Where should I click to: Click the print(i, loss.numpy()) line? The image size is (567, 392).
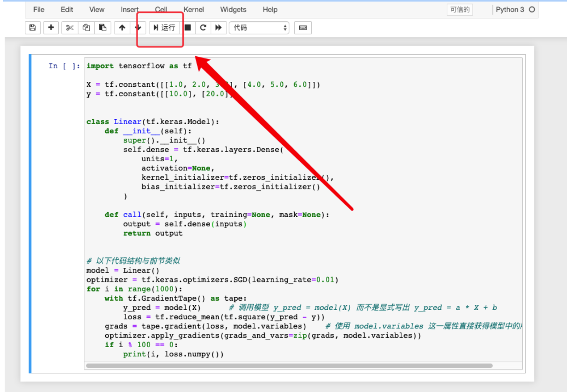[173, 354]
